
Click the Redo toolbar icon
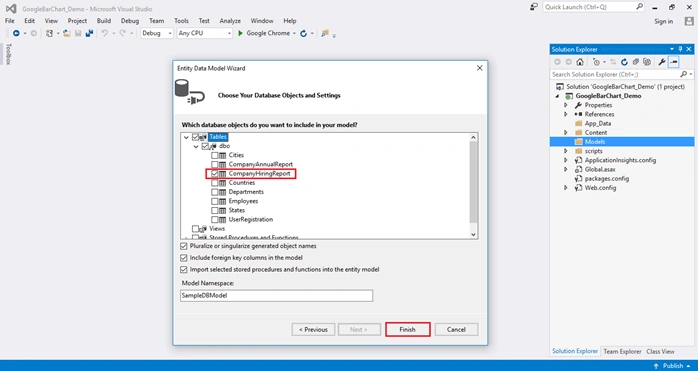[122, 33]
